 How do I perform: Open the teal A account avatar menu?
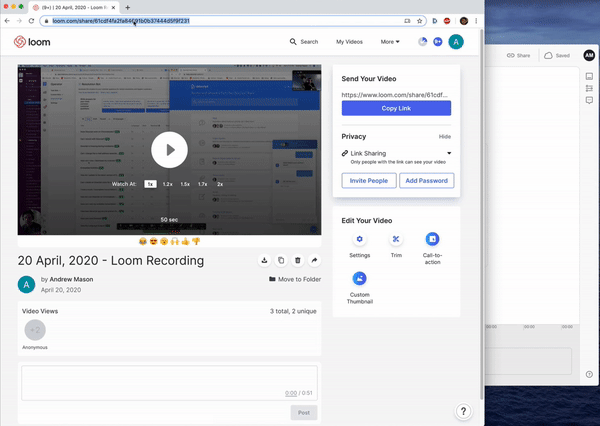point(456,42)
